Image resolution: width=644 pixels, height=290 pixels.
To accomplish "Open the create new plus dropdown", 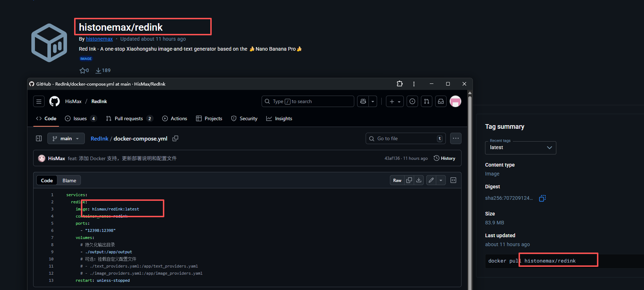I will tap(395, 102).
